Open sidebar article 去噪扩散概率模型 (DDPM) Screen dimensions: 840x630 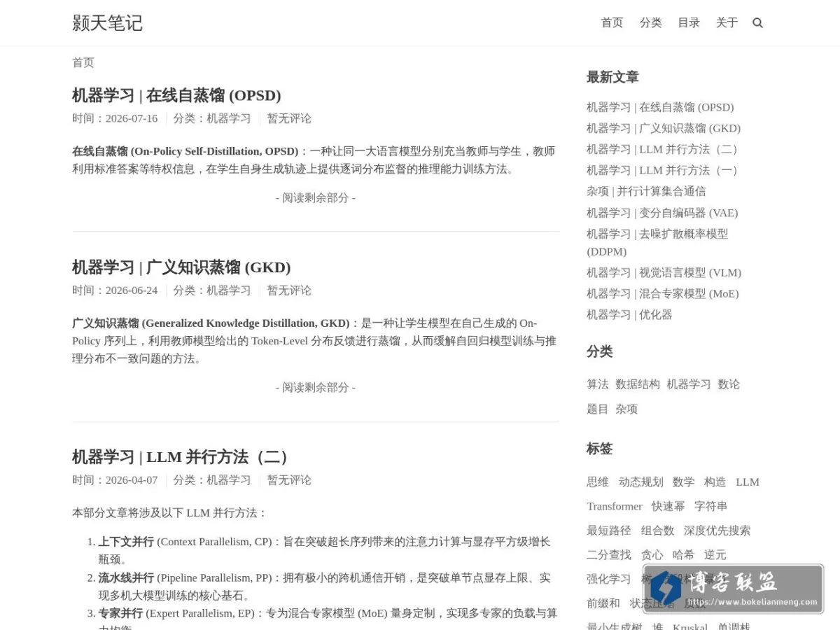(657, 242)
